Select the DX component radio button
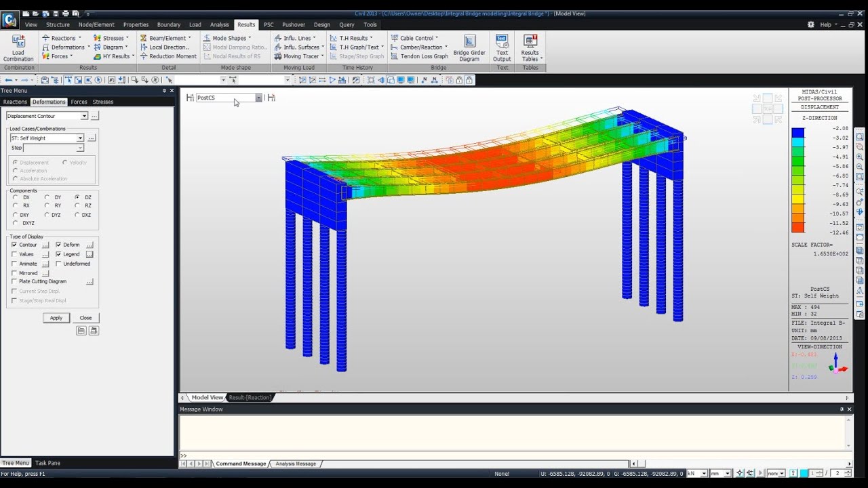Screen dimensions: 868x488 [x=15, y=197]
